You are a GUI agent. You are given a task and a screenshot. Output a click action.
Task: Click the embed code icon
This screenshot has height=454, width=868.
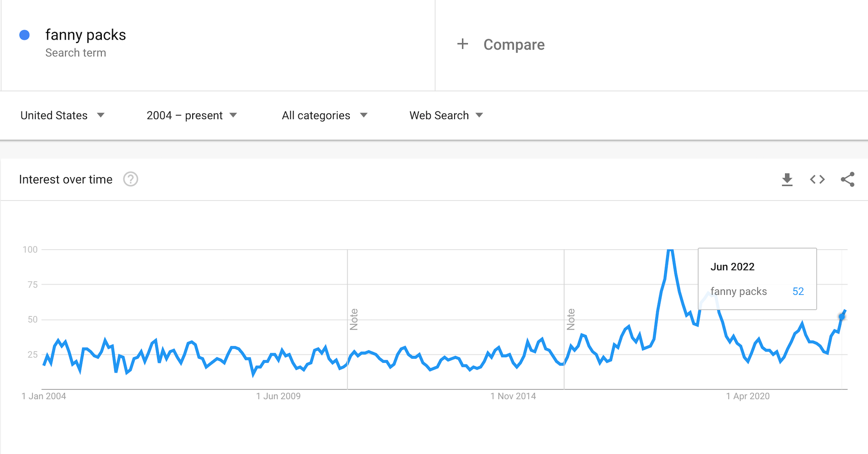[817, 180]
